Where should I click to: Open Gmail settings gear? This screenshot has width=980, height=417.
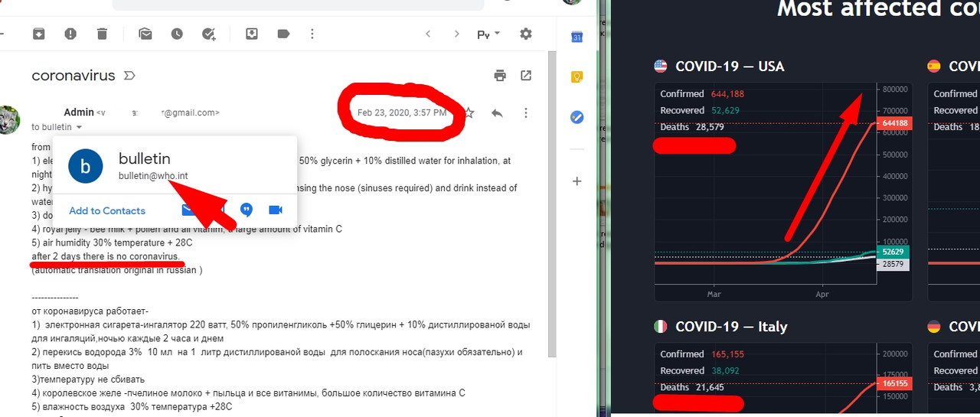[x=526, y=34]
